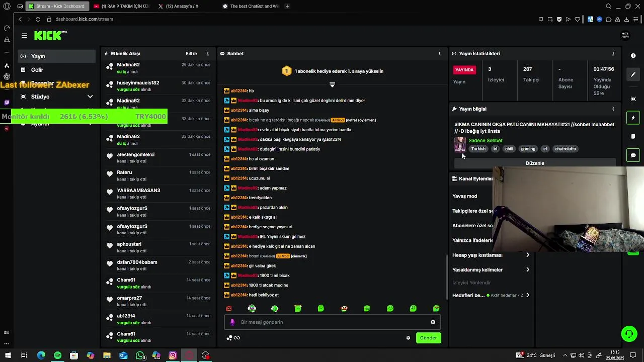This screenshot has width=644, height=362.
Task: Click the Windows Start button
Action: pos(8,355)
